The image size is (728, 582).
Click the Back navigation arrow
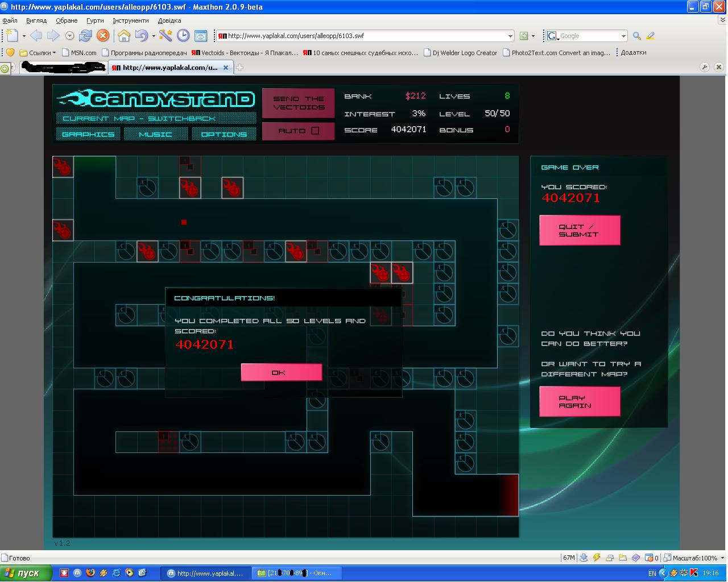[x=36, y=36]
